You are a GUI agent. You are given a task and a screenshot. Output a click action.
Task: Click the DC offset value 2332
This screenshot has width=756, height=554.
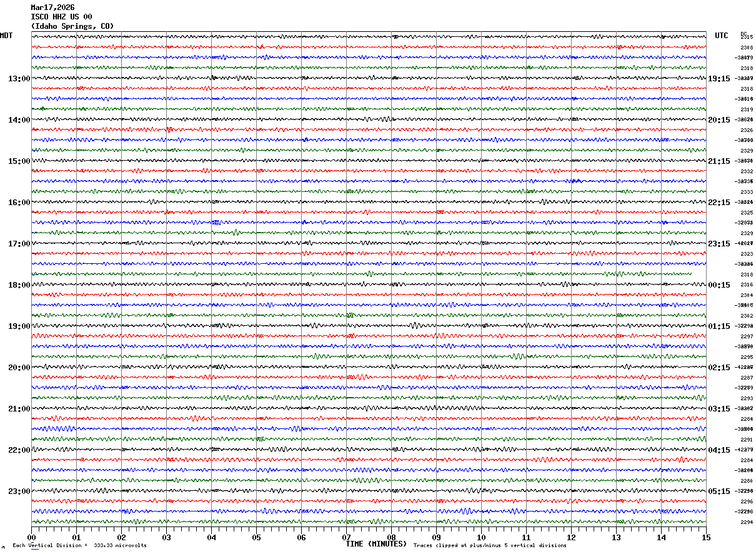coord(746,171)
